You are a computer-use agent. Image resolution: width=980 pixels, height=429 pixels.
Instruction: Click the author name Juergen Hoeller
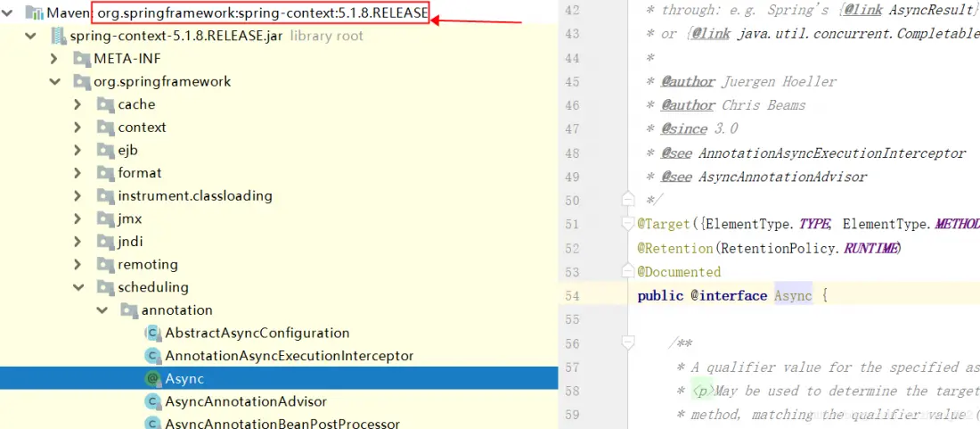point(779,82)
